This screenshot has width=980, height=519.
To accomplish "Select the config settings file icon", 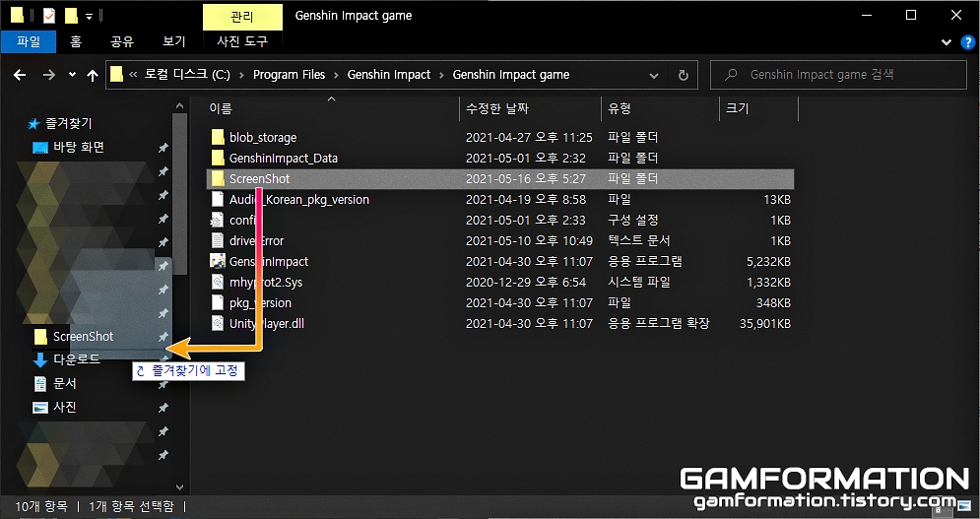I will click(x=217, y=220).
